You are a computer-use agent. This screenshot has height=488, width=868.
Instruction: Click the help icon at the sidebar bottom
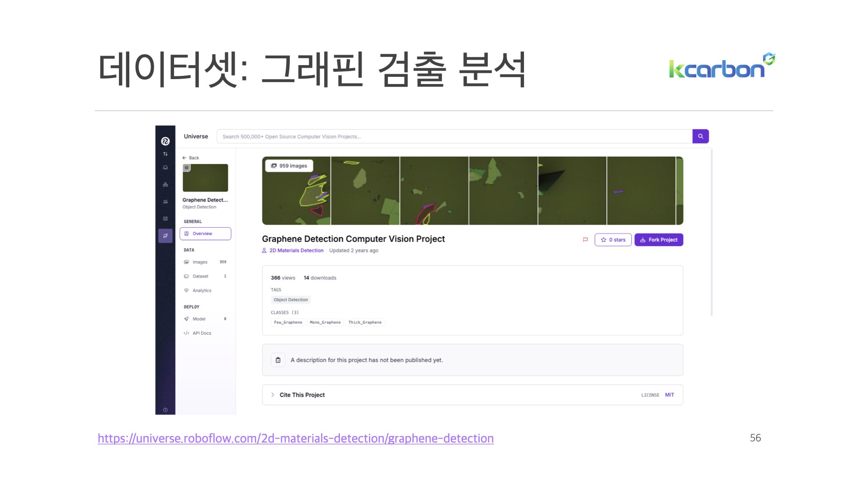165,409
